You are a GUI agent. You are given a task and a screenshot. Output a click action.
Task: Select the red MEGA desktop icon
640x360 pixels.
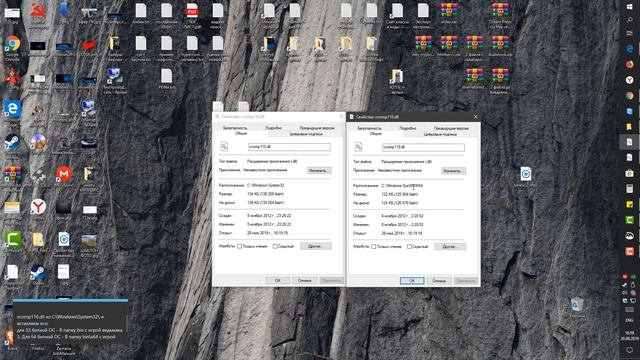64,174
